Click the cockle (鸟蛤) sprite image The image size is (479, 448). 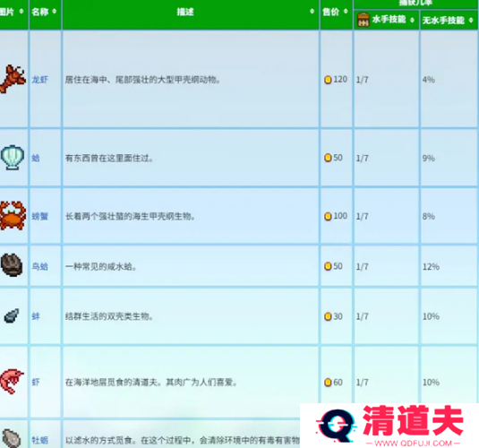pos(12,265)
